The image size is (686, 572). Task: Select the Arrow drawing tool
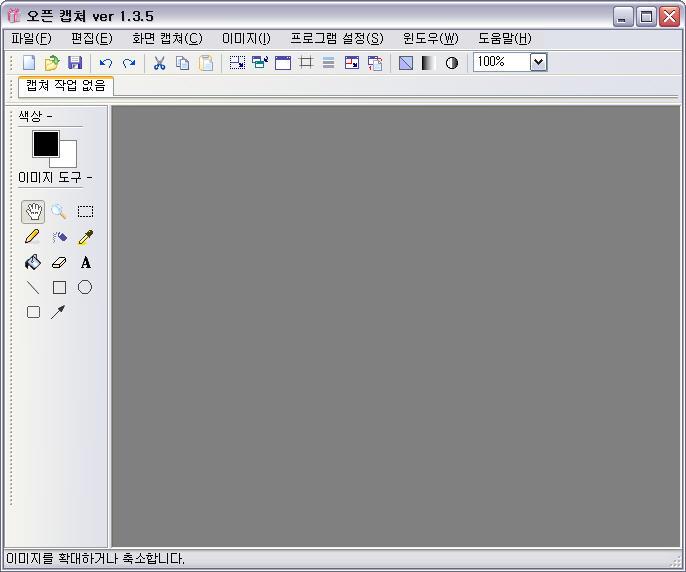(58, 312)
